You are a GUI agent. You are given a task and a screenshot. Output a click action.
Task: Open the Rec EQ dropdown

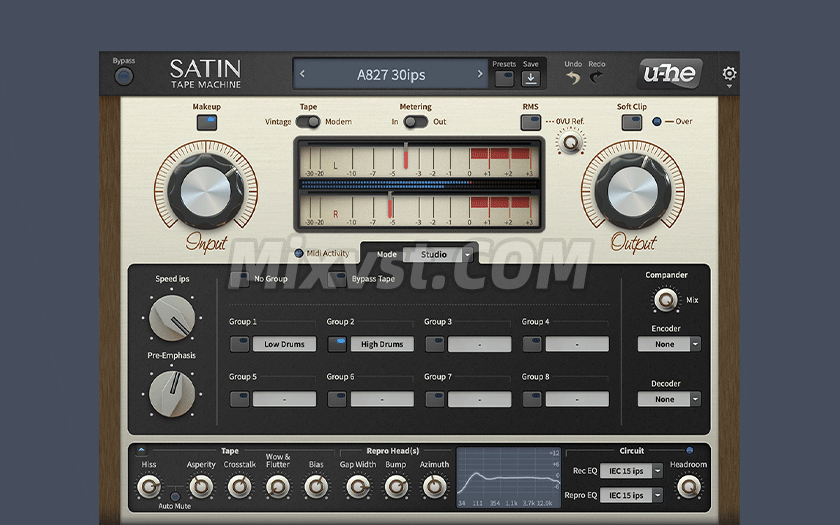click(630, 470)
